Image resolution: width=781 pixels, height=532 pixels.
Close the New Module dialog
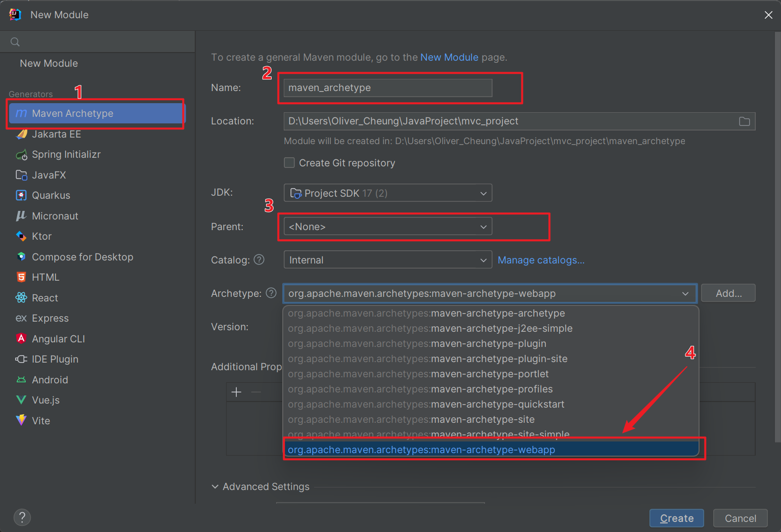[x=768, y=15]
